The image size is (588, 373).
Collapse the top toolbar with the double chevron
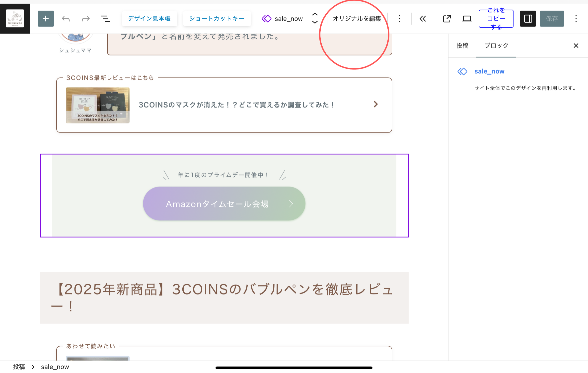(x=423, y=19)
